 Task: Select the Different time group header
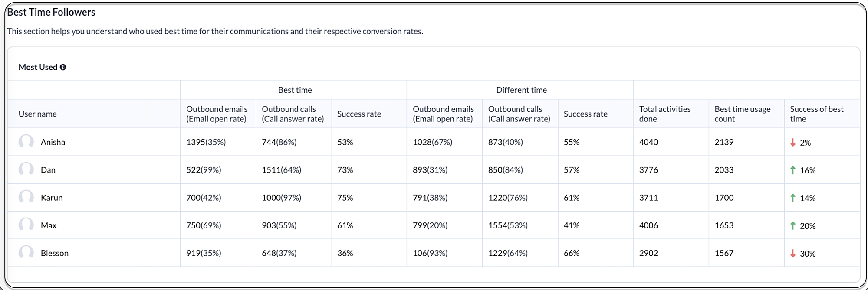pos(521,90)
